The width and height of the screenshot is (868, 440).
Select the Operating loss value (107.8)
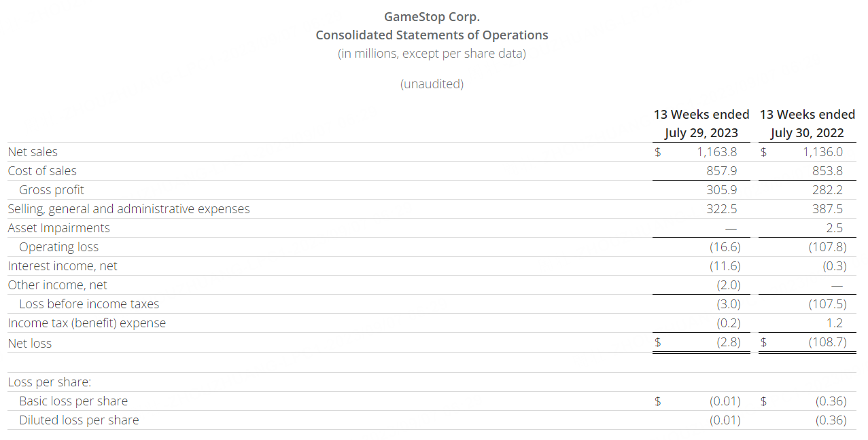pyautogui.click(x=827, y=247)
